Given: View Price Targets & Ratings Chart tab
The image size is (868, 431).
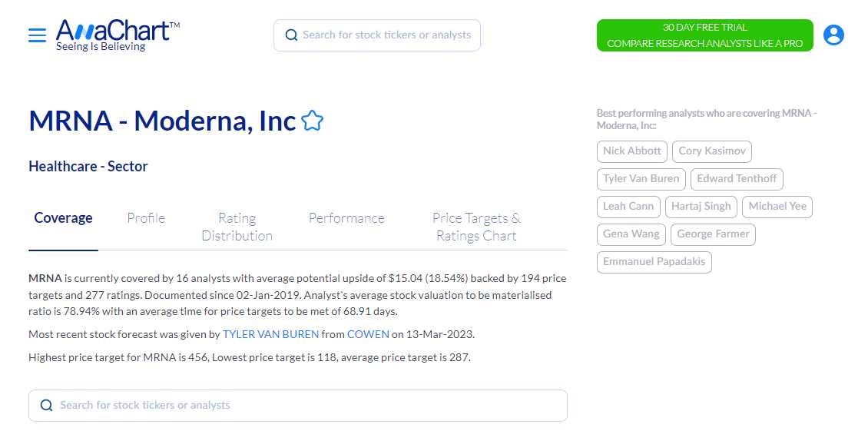Looking at the screenshot, I should (x=476, y=227).
